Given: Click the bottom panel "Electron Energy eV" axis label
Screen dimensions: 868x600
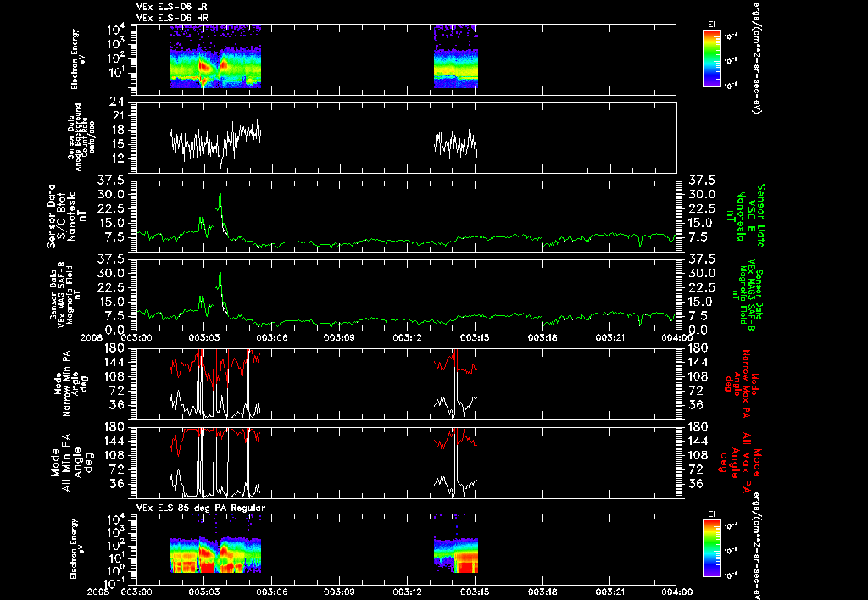Looking at the screenshot, I should [75, 549].
